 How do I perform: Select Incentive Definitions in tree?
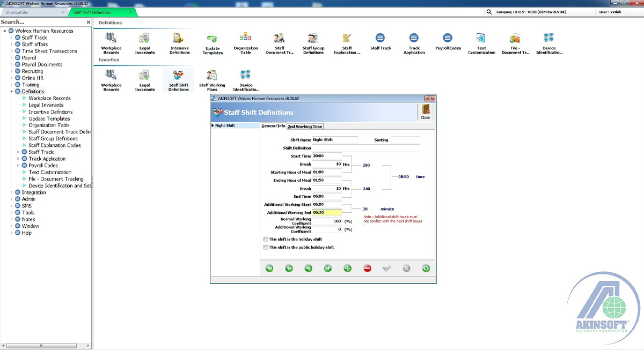pos(50,112)
